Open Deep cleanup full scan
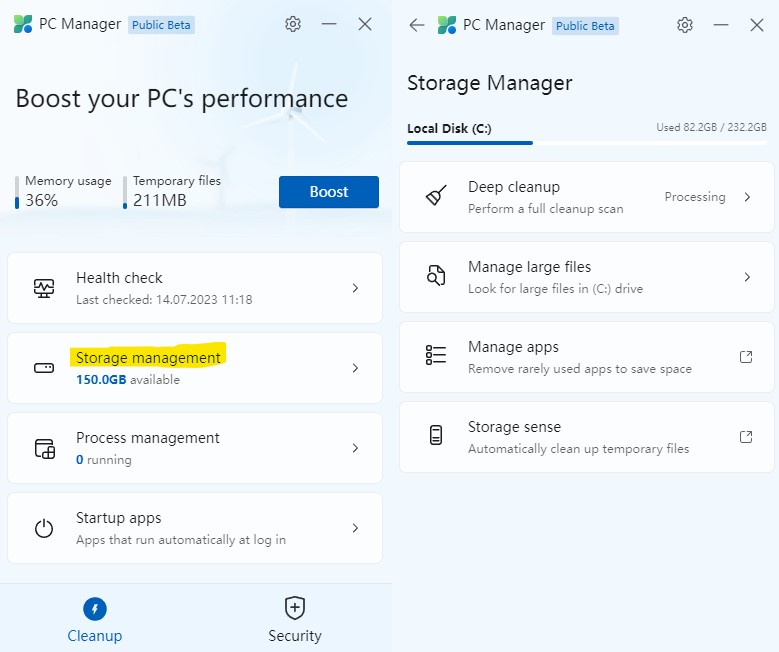Viewport: 779px width, 652px height. click(x=587, y=197)
